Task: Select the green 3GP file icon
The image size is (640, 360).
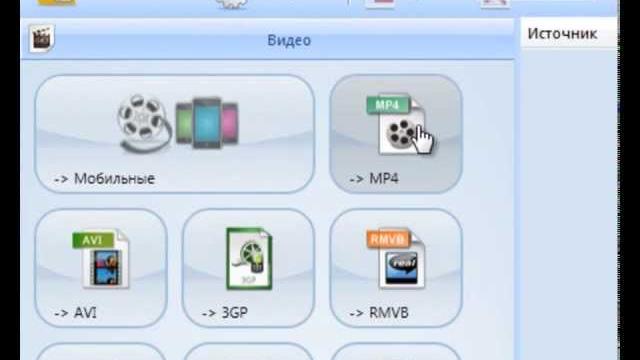Action: 249,258
